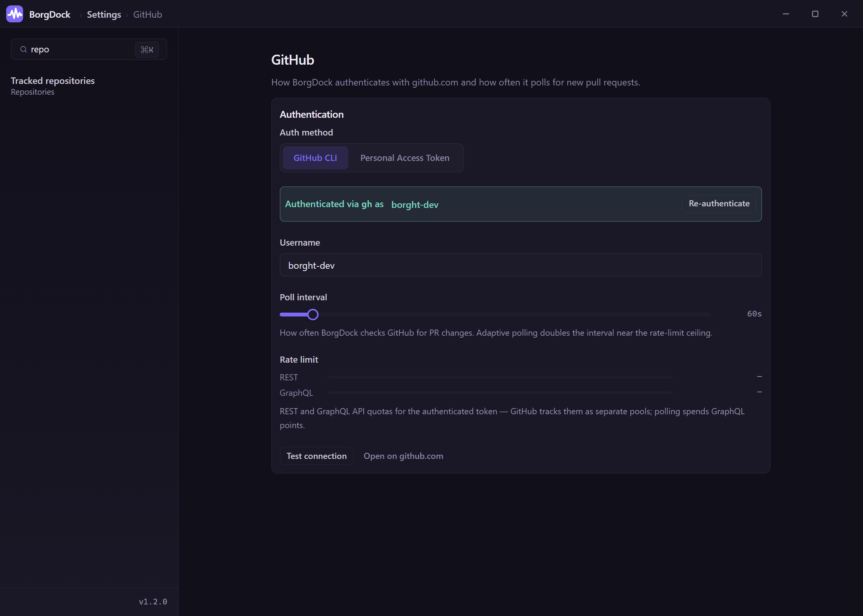The height and width of the screenshot is (616, 863).
Task: Click the Repositories subtitle text
Action: coord(32,92)
